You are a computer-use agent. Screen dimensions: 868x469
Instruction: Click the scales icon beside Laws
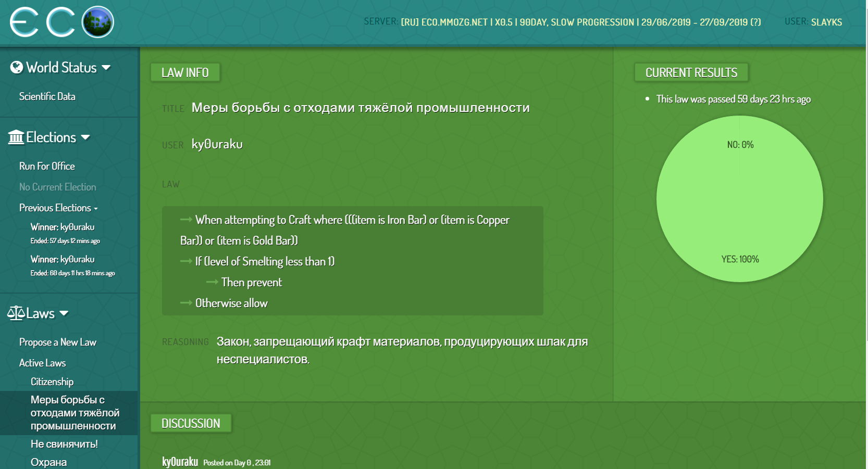point(17,312)
